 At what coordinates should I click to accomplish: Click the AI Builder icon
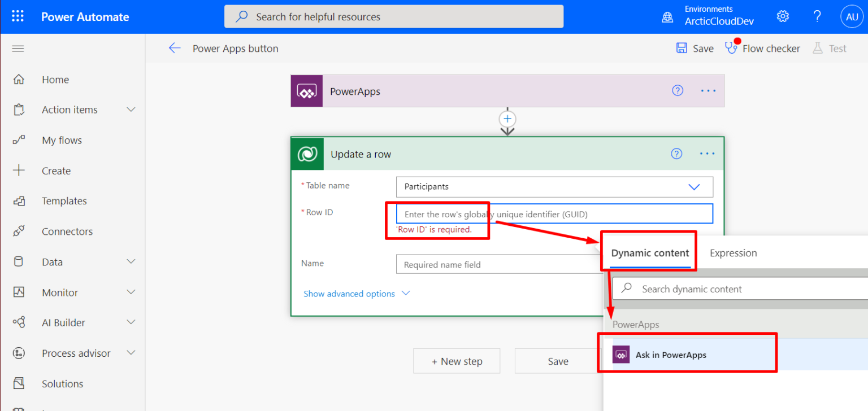point(19,322)
